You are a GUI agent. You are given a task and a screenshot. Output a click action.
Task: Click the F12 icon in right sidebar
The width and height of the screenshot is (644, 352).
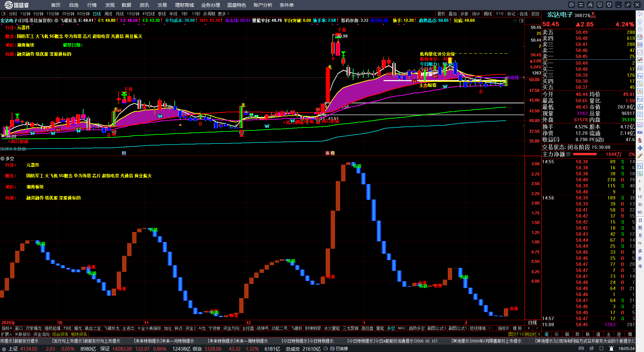(640, 99)
